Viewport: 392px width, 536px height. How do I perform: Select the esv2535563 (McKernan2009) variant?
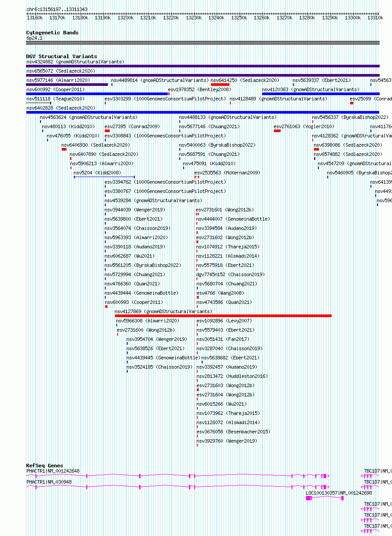click(228, 173)
